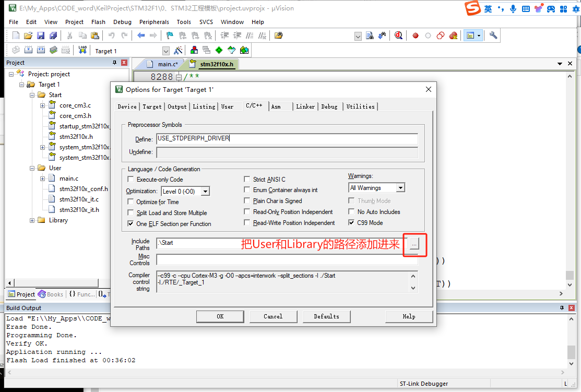Click the window layout toolbar button

(473, 35)
